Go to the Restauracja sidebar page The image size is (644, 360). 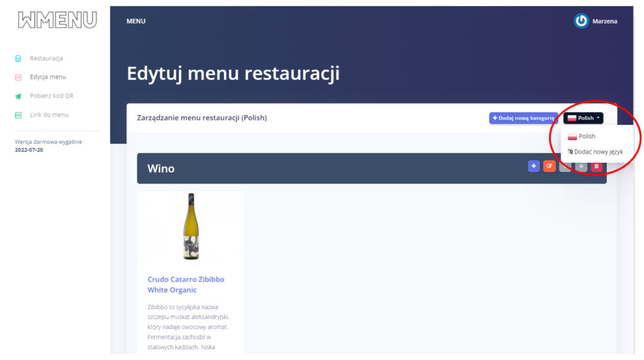coord(47,58)
